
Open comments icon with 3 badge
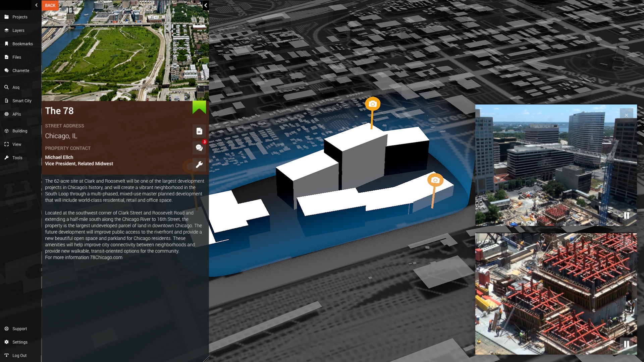coord(199,148)
